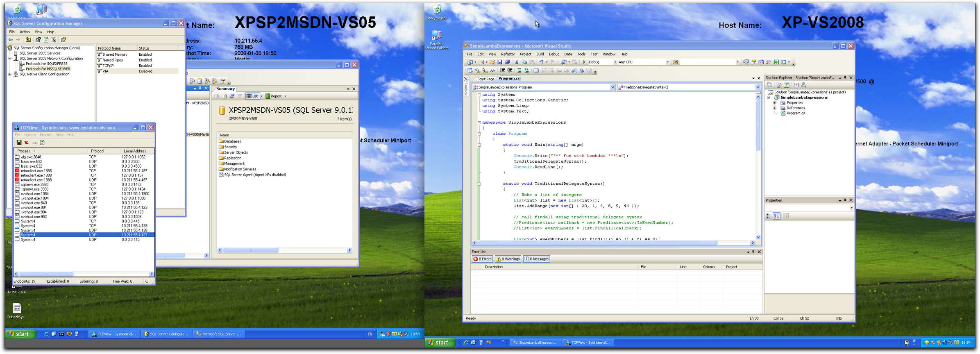
Task: Click the TCPView Save disk icon
Action: [x=19, y=143]
